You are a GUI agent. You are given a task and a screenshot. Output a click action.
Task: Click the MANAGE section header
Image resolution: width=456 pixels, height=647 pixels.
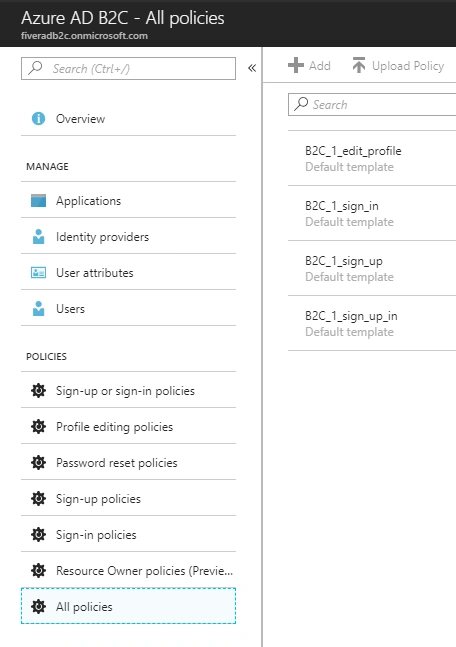[47, 166]
